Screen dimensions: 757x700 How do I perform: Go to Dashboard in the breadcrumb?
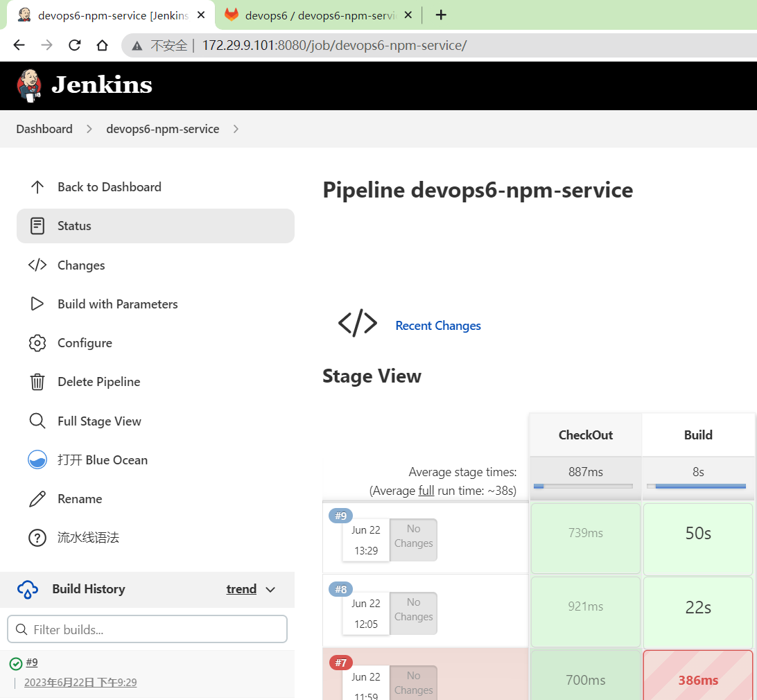point(44,129)
